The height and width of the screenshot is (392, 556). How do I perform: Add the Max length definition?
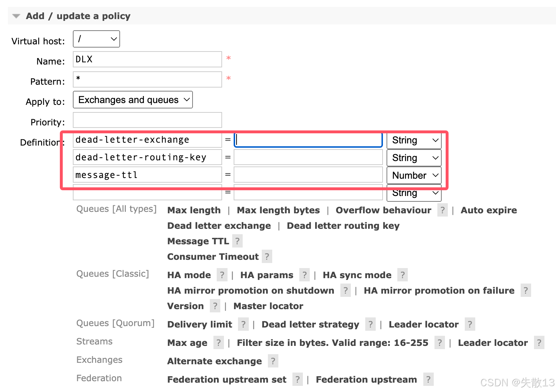(194, 210)
